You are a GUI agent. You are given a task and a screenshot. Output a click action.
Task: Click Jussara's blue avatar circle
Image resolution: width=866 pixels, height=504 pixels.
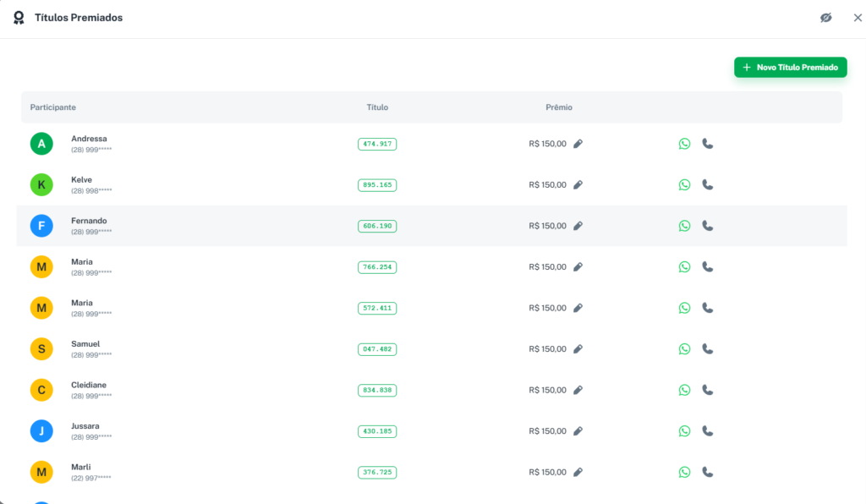pos(41,431)
